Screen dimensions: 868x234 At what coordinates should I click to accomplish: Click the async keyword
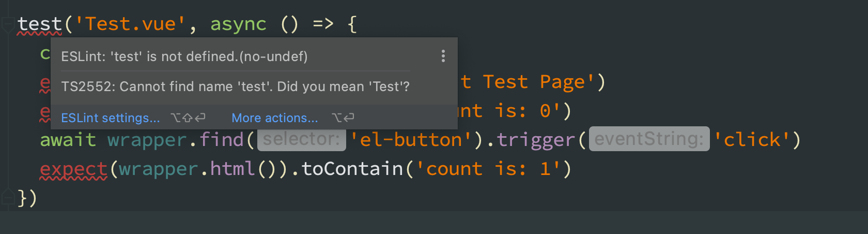238,24
